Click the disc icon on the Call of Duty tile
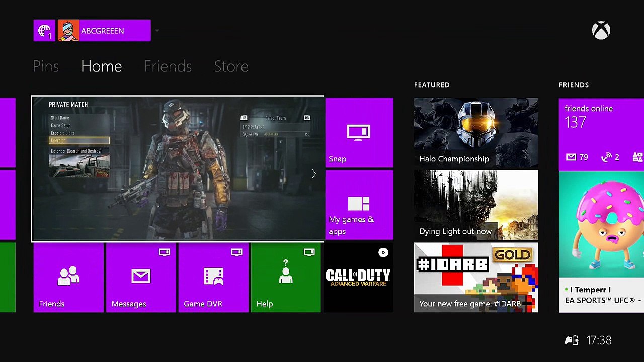The height and width of the screenshot is (362, 644). click(383, 253)
